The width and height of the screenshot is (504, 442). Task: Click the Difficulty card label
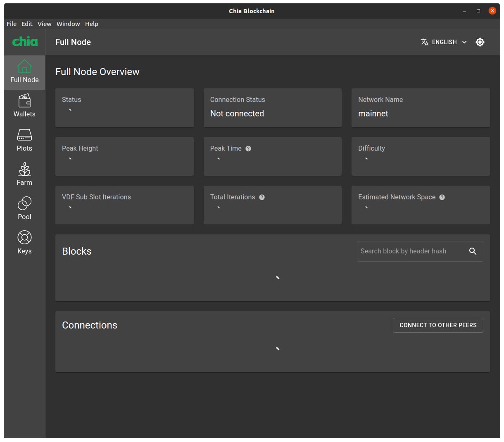[371, 148]
